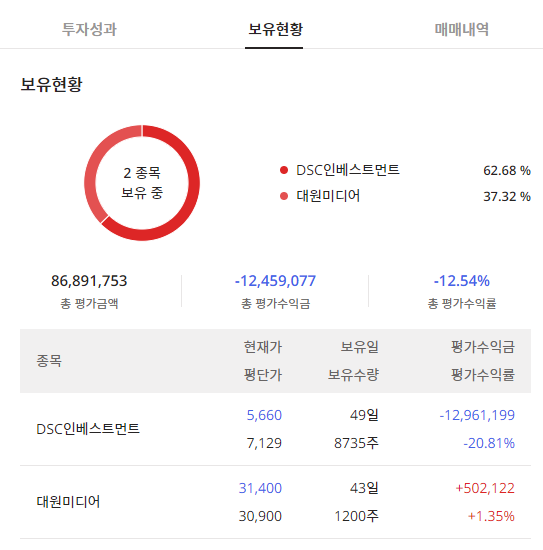Open the DSC인베스트먼트 table row name
The width and height of the screenshot is (543, 550).
pyautogui.click(x=88, y=429)
